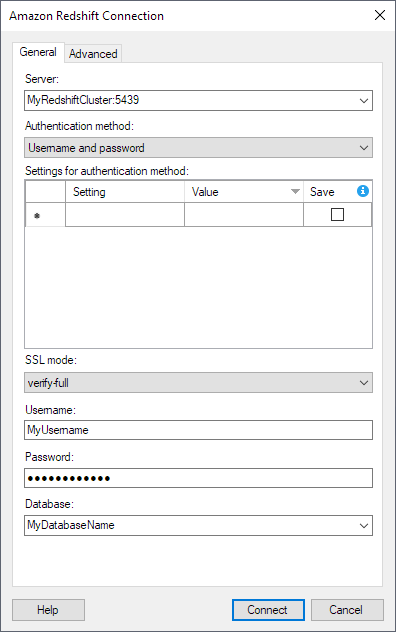Expand the Database name dropdown arrow
The height and width of the screenshot is (632, 396).
pos(364,526)
